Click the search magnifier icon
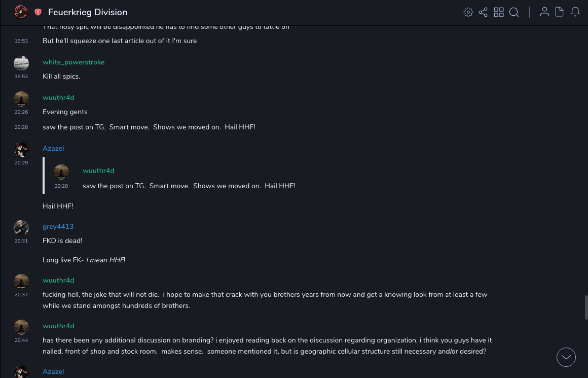 pos(514,12)
